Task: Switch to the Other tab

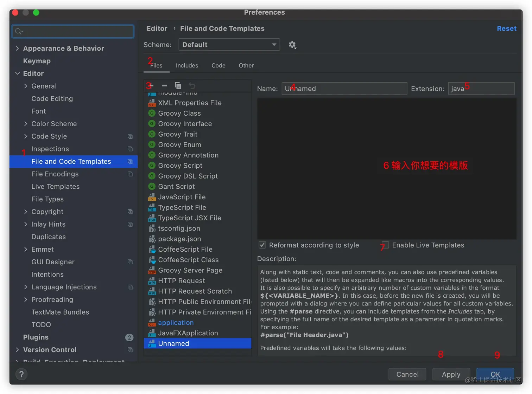Action: coord(246,66)
